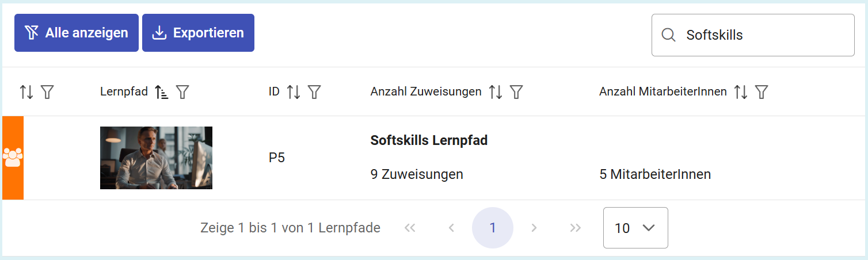This screenshot has width=868, height=260.
Task: Sort the table by ID
Action: (x=294, y=91)
